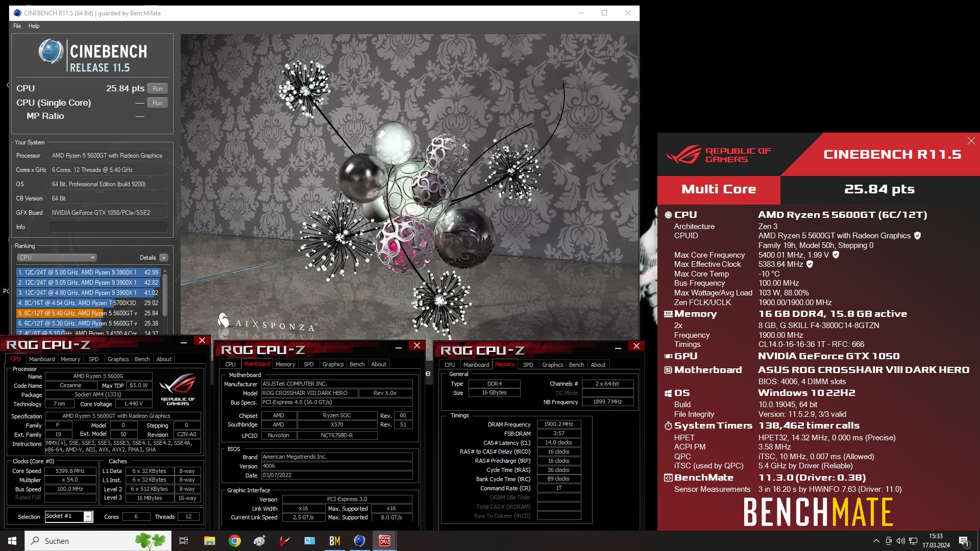Open SPD tab in middle CPU-Z window
Screen dimensions: 980x551
308,364
